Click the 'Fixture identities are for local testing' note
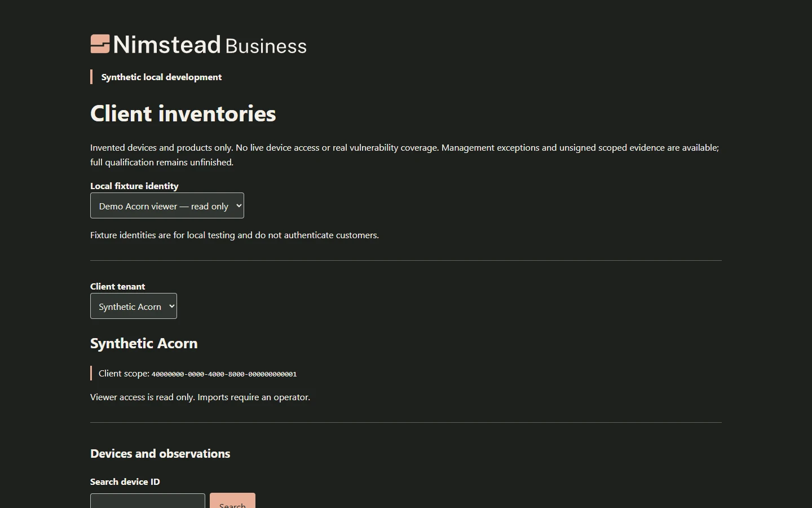812x508 pixels. pos(235,235)
